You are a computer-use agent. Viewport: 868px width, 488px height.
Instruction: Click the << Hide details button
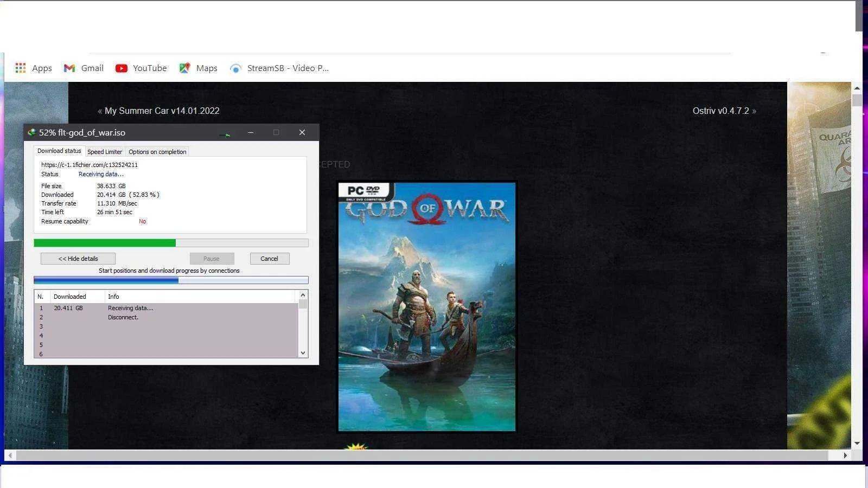click(x=78, y=259)
